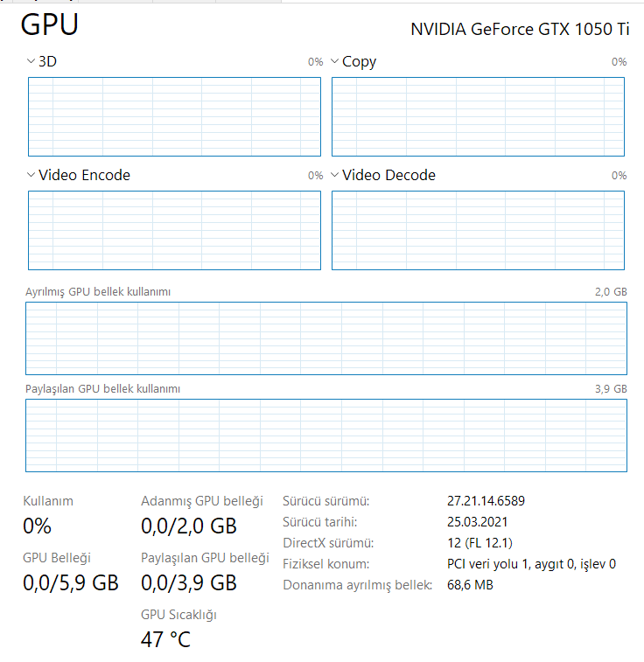The image size is (644, 662).
Task: Click the driver version 27.21.14.6589
Action: click(x=486, y=501)
